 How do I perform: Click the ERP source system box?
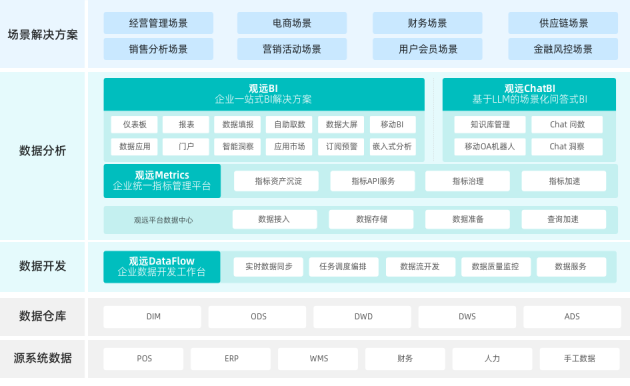tap(231, 359)
